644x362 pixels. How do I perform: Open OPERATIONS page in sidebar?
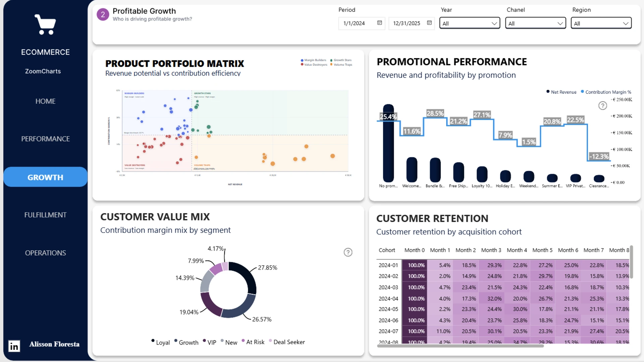tap(45, 253)
